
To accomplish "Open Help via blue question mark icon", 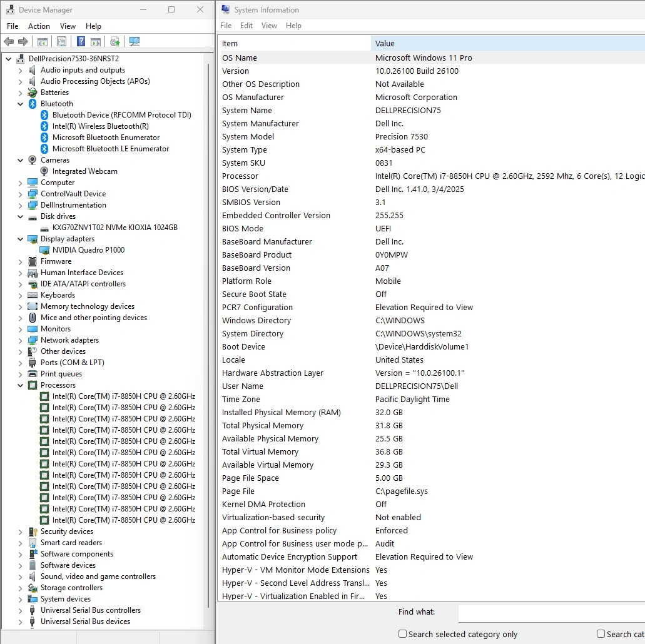I will (81, 42).
